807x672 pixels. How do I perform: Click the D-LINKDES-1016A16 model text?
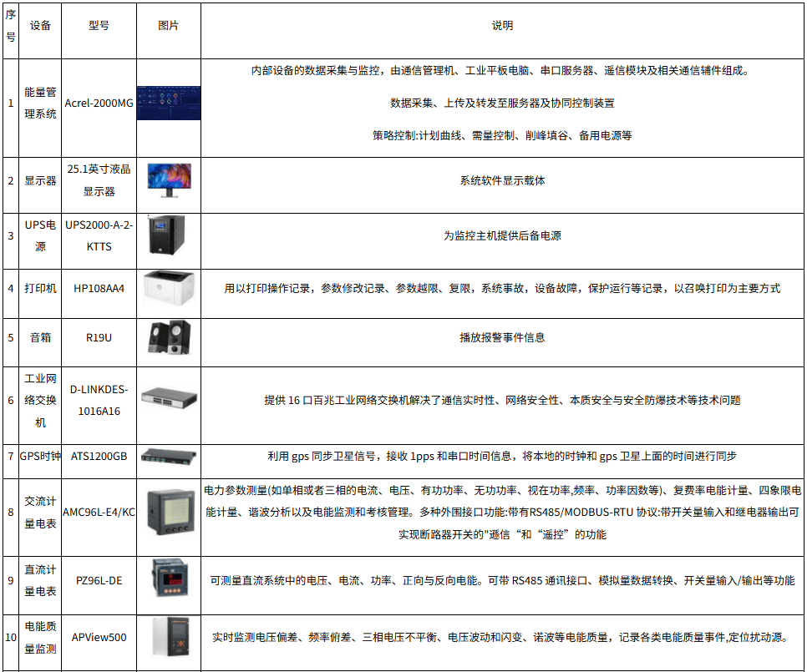click(x=99, y=401)
